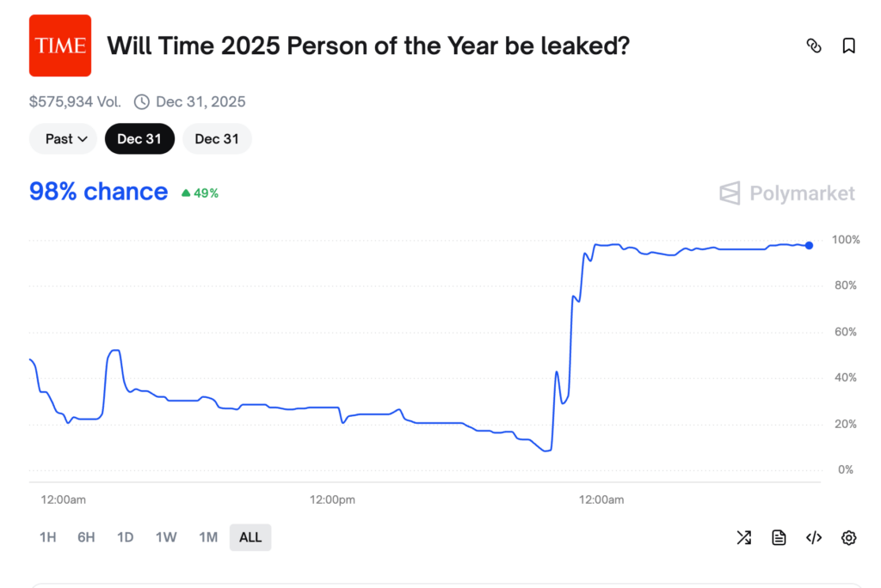Open the market rules document icon
The image size is (881, 588).
click(779, 537)
